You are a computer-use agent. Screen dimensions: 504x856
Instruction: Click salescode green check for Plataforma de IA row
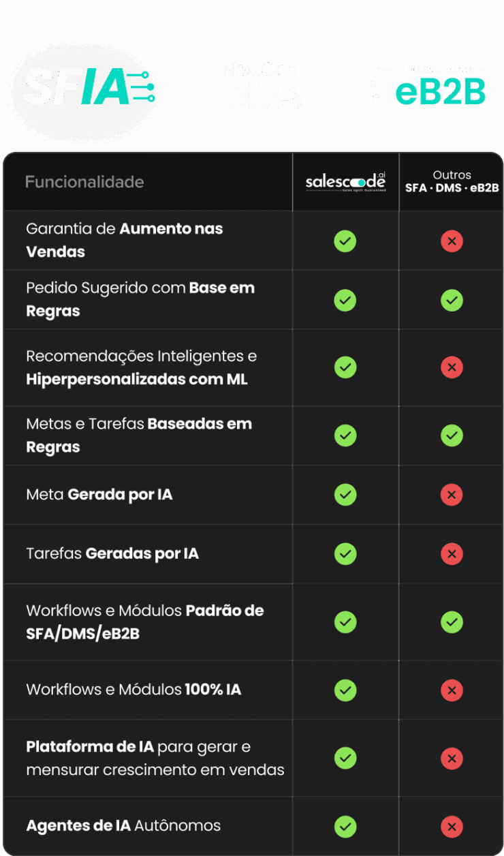[x=345, y=758]
